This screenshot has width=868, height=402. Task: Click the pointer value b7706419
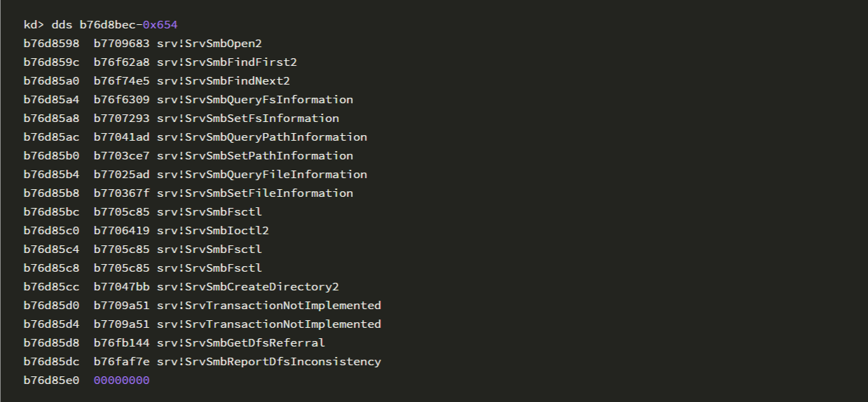click(x=121, y=231)
